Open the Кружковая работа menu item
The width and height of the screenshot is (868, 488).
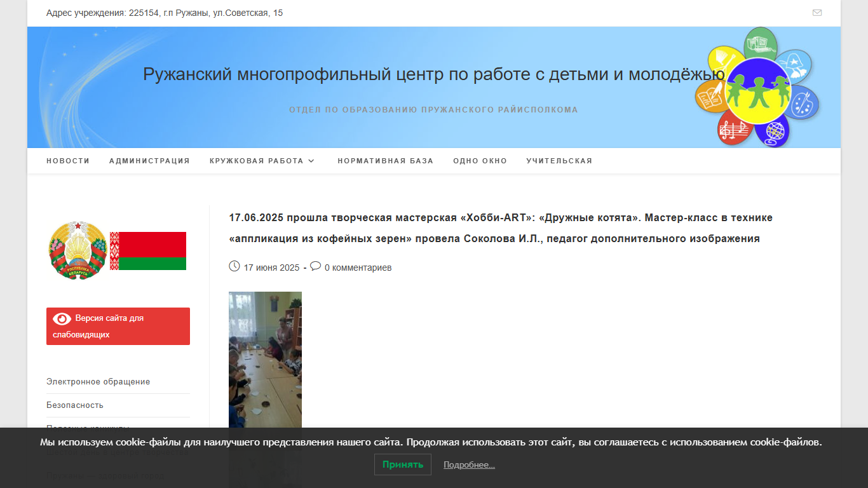pyautogui.click(x=257, y=161)
